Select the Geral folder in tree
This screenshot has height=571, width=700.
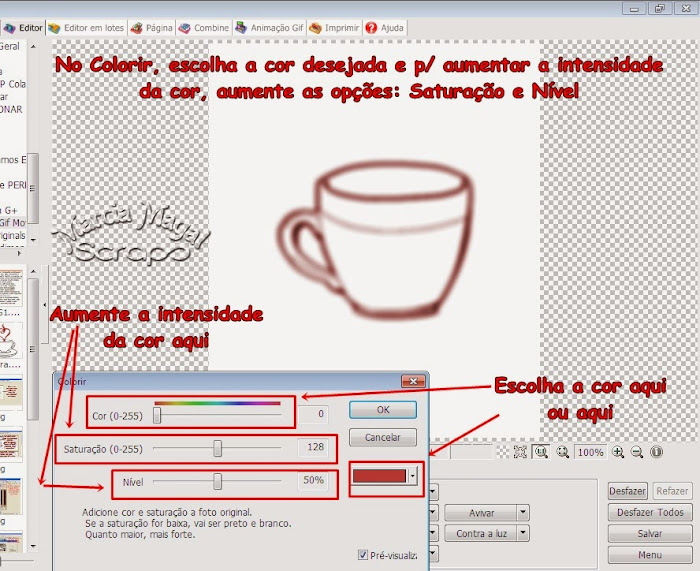click(10, 46)
